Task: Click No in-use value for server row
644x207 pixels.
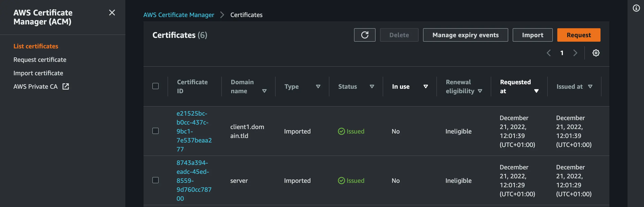Action: pos(395,181)
